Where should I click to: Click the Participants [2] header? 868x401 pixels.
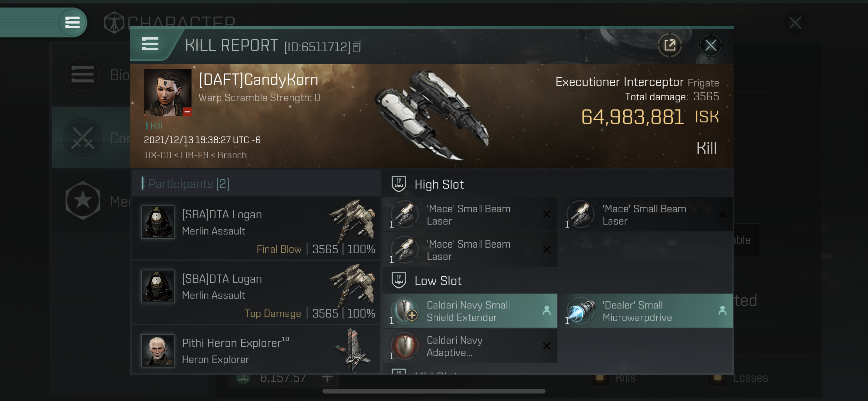pos(189,184)
